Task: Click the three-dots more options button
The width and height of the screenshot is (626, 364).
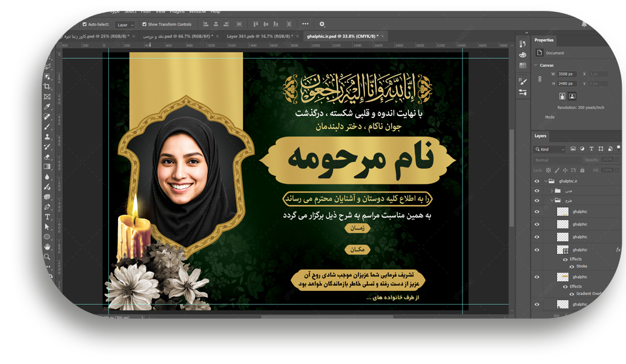Action: pyautogui.click(x=305, y=24)
